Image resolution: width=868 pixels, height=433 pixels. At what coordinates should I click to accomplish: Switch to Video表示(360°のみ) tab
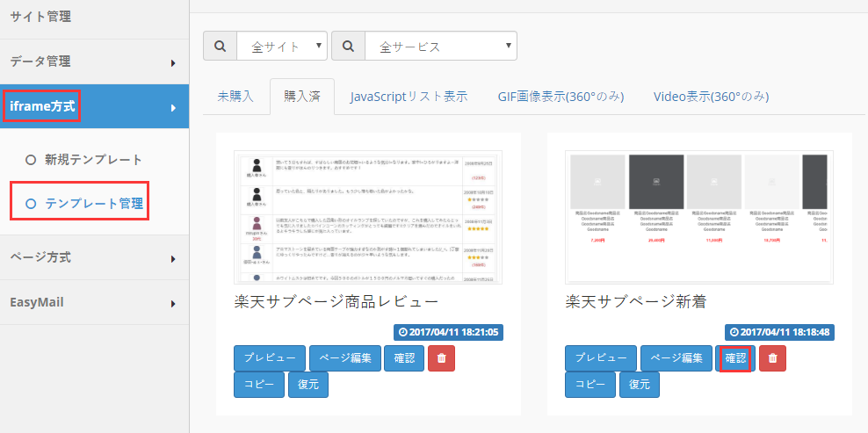click(711, 97)
